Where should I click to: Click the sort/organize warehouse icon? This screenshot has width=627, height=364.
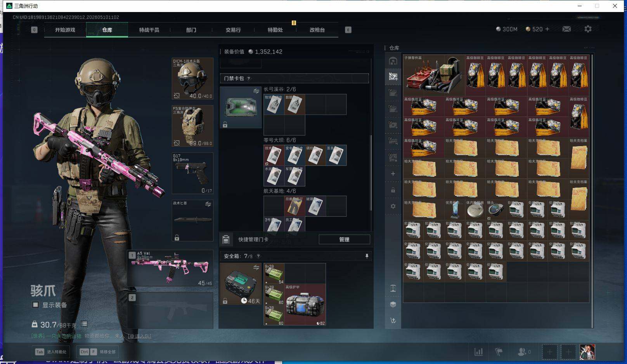393,321
